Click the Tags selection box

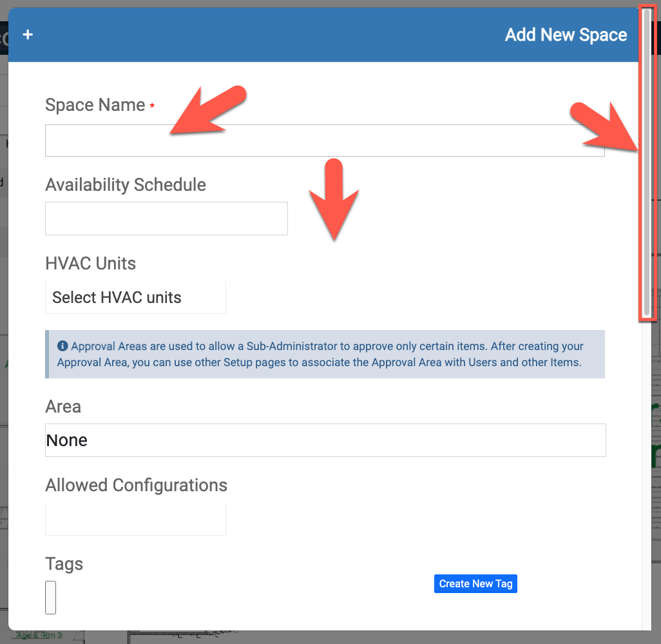50,597
